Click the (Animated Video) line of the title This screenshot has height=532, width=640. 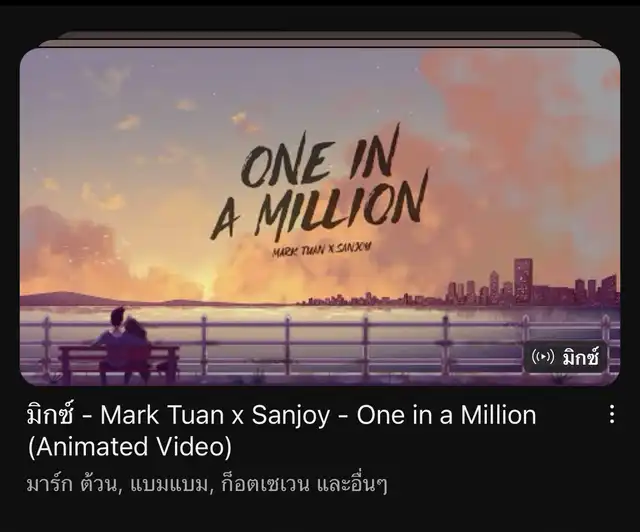coord(130,446)
